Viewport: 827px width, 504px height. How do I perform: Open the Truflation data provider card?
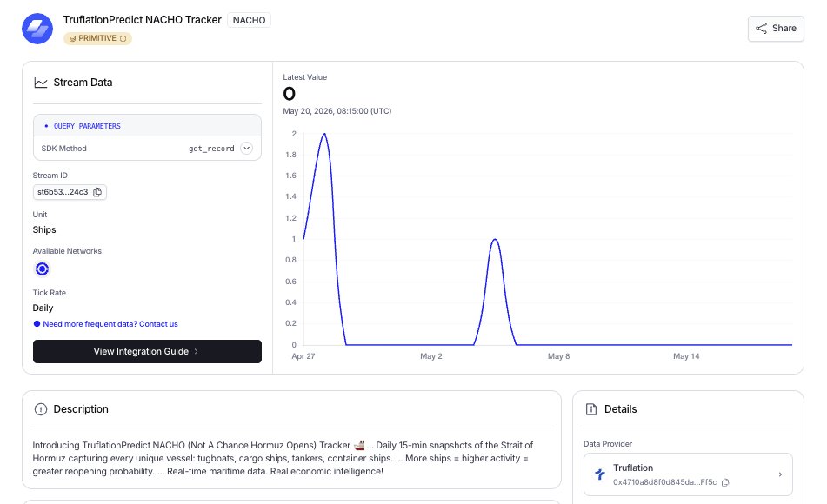click(x=688, y=474)
